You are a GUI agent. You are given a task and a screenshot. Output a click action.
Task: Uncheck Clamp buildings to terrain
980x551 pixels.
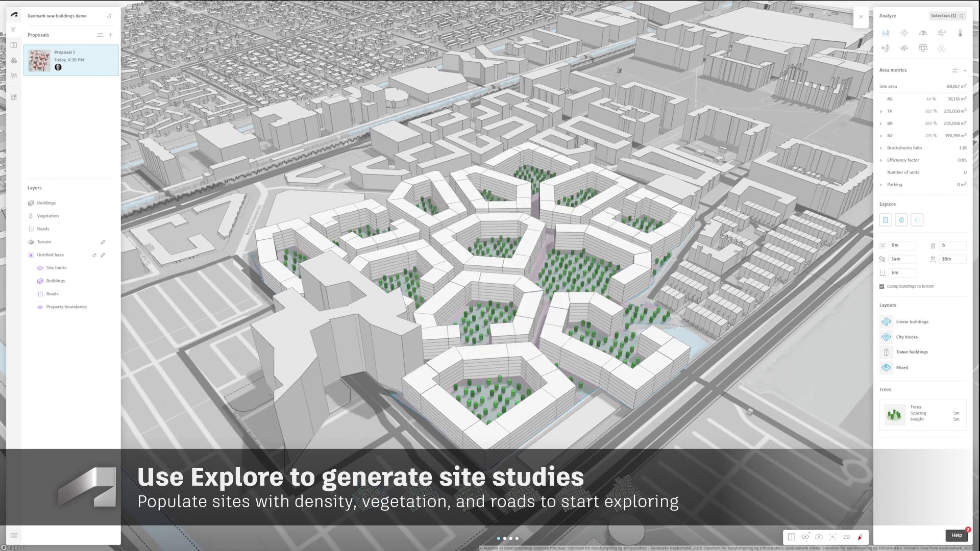[881, 286]
